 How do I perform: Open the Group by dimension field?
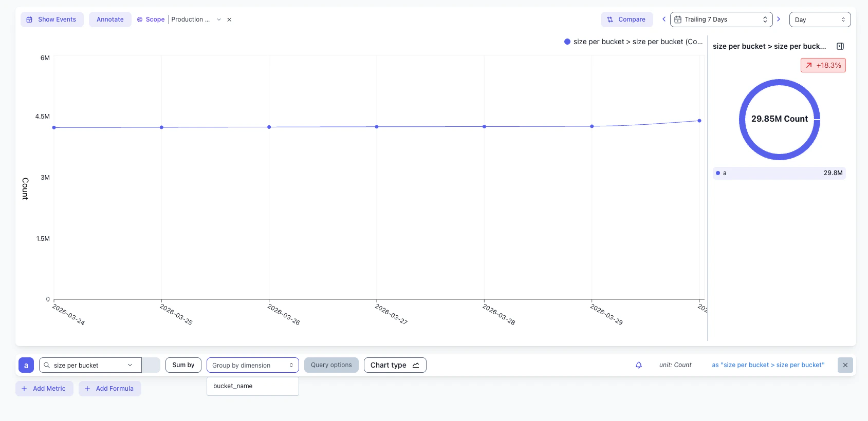pyautogui.click(x=253, y=365)
